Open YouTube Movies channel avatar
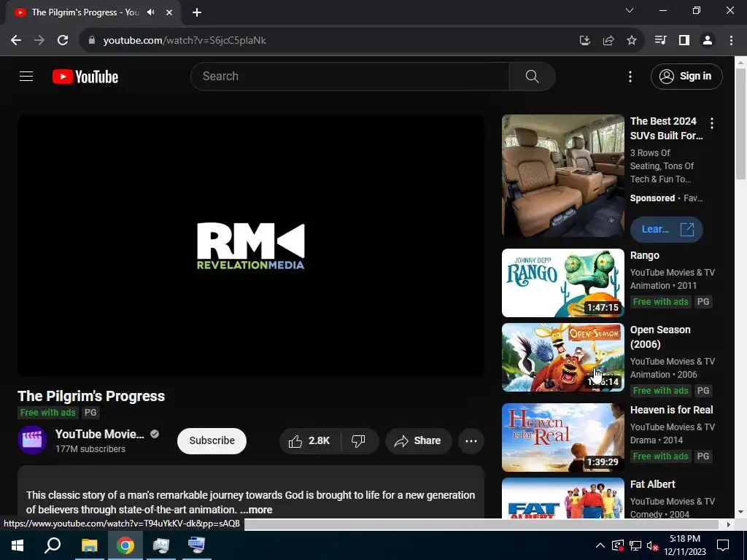Image resolution: width=747 pixels, height=560 pixels. (32, 440)
